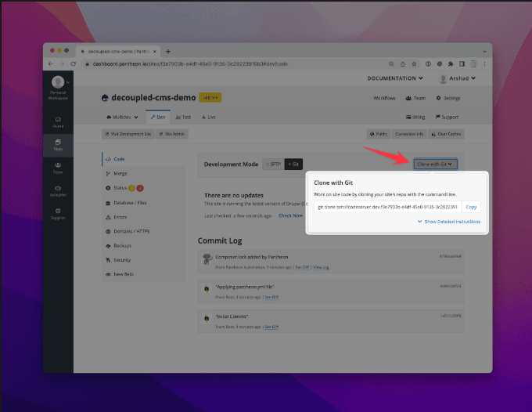The height and width of the screenshot is (412, 532).
Task: Open the browser extensions puzzle icon
Action: tap(451, 64)
